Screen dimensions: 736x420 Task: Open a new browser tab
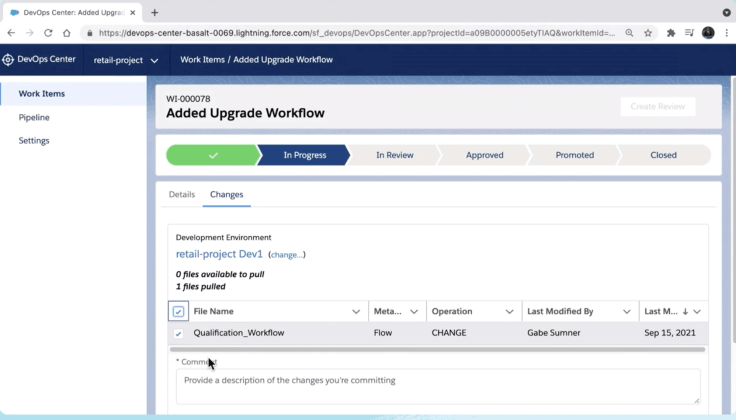coord(154,13)
